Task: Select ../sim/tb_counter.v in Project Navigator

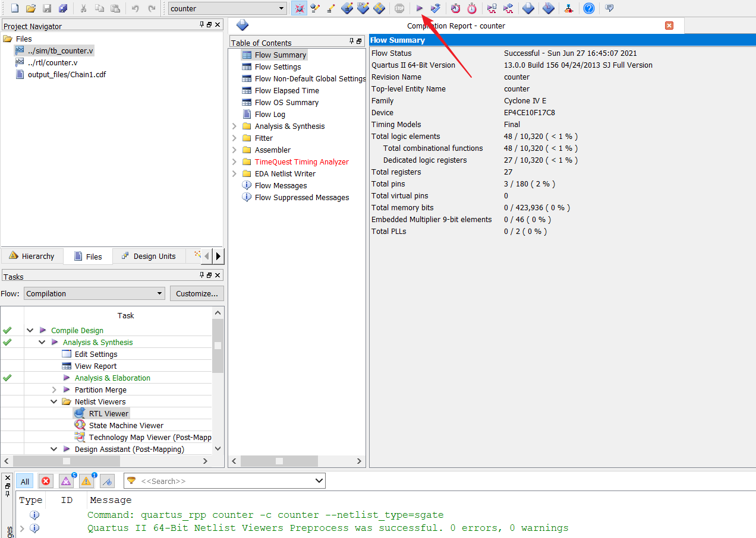Action: (x=60, y=51)
